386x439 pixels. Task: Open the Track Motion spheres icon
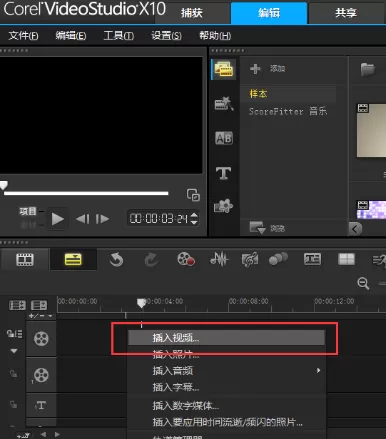click(x=278, y=259)
